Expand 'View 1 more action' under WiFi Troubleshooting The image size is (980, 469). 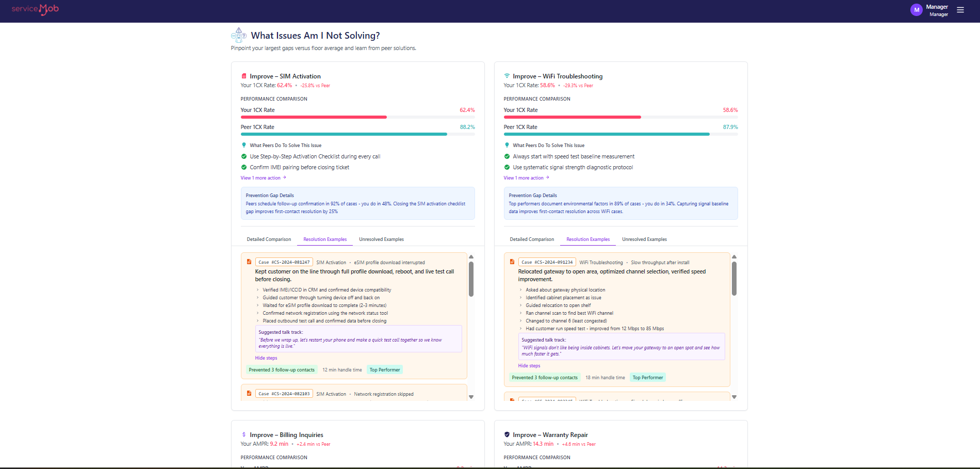526,177
